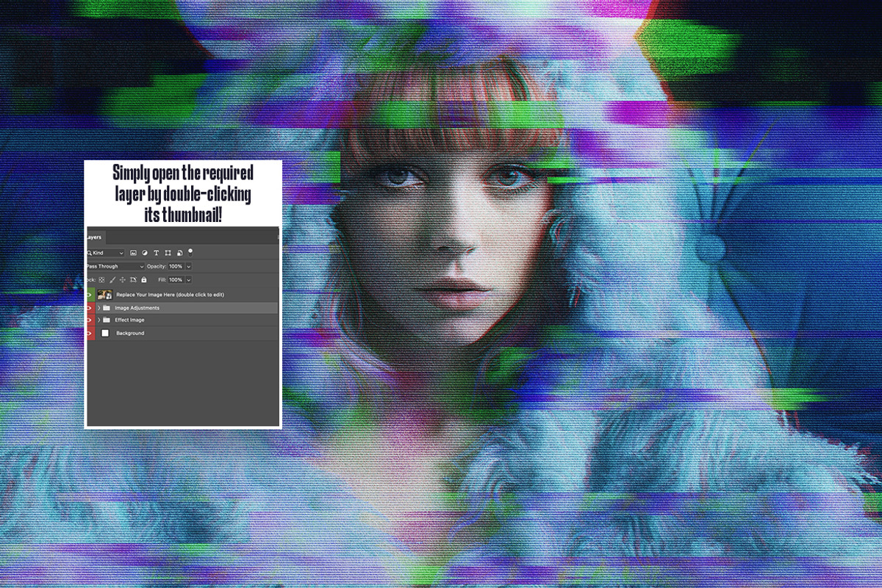
Task: Hide the Image Adjustments group
Action: (x=90, y=308)
